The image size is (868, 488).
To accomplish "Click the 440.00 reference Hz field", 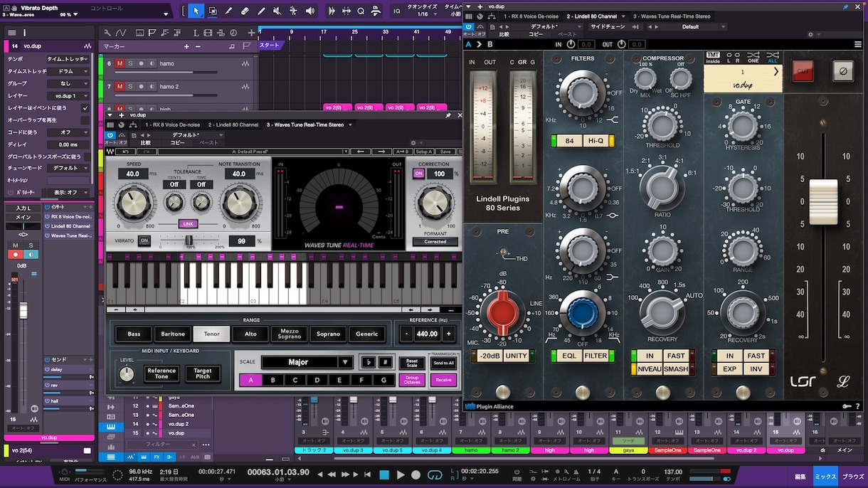I will pos(427,334).
